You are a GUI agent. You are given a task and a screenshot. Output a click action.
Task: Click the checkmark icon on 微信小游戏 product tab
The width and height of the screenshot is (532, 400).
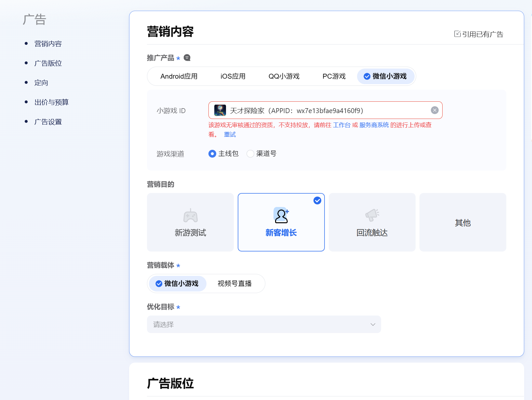[367, 76]
